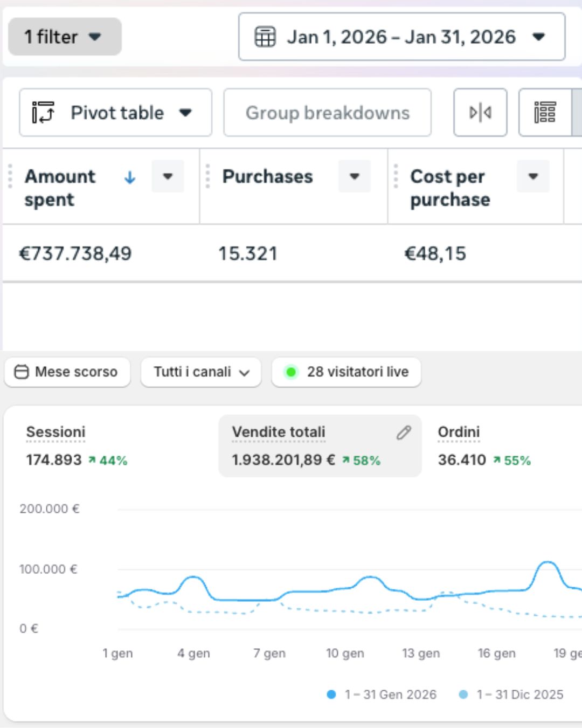Select the Group breakdowns field
Viewport: 582px width, 728px height.
(327, 113)
